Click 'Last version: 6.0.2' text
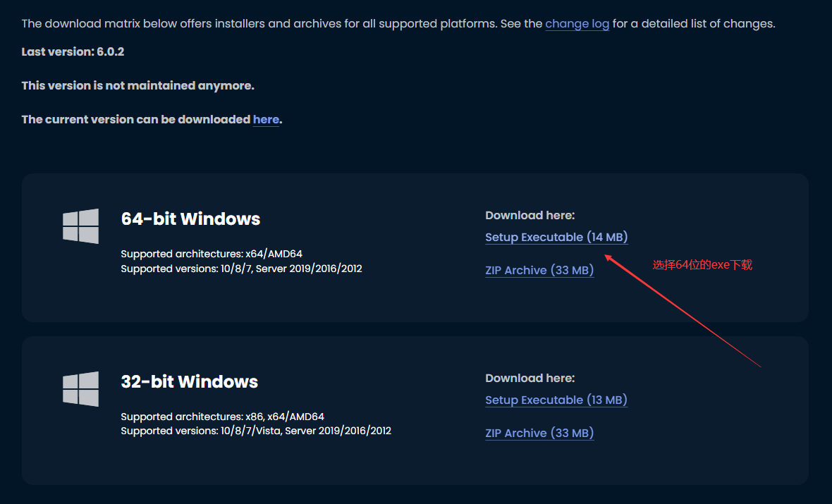The image size is (832, 504). coord(73,51)
